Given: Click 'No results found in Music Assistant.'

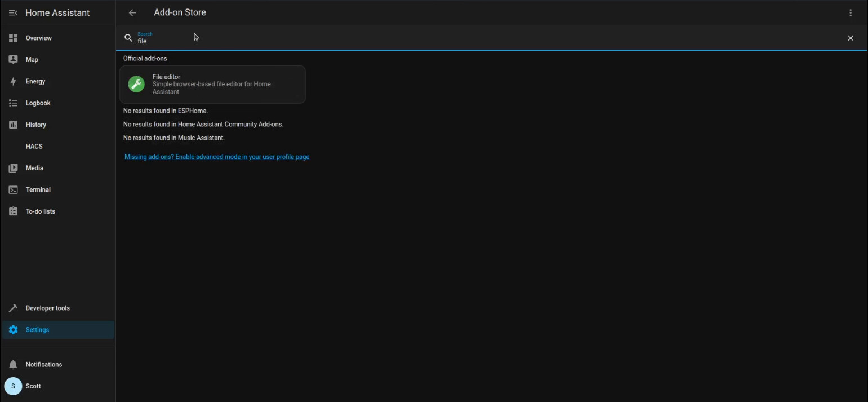Looking at the screenshot, I should point(174,138).
